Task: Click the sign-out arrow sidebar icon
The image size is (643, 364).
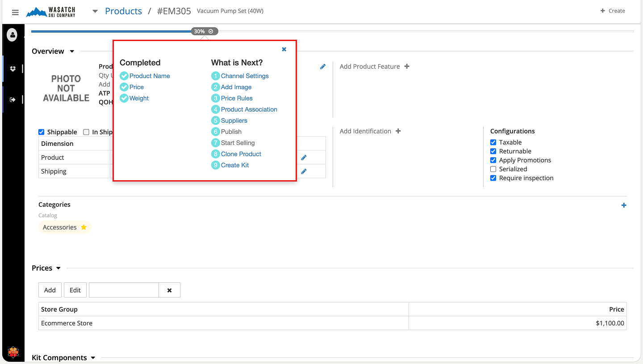Action: [13, 99]
